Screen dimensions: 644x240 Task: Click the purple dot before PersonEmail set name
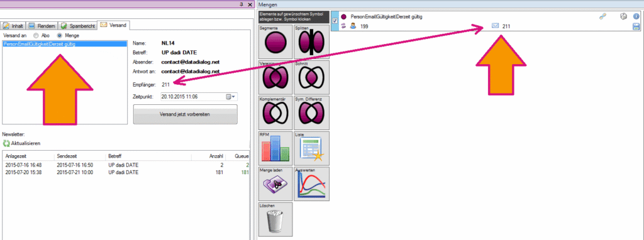[344, 17]
